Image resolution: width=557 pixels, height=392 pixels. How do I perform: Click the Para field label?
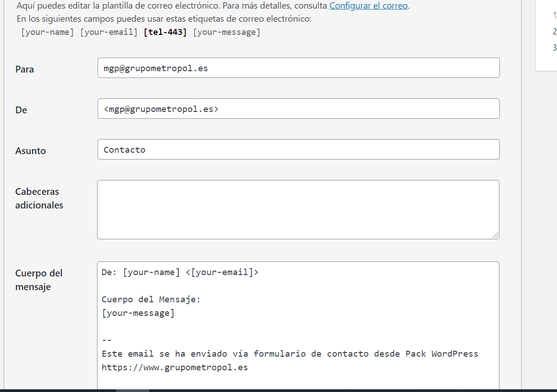point(24,69)
